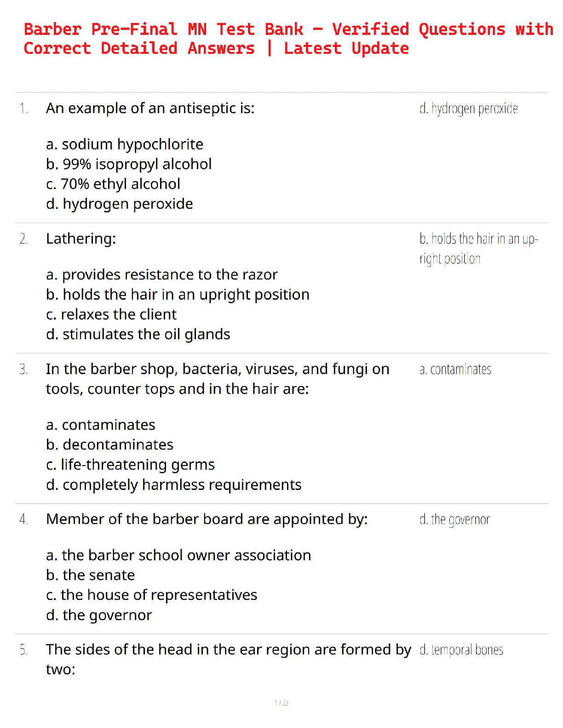Viewport: 563px width, 728px height.
Task: Click the page number indicator at bottom
Action: tap(281, 703)
